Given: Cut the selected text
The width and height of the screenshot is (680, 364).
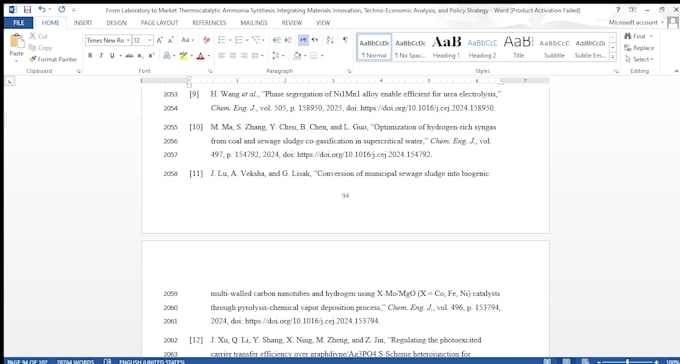Looking at the screenshot, I should pyautogui.click(x=39, y=36).
